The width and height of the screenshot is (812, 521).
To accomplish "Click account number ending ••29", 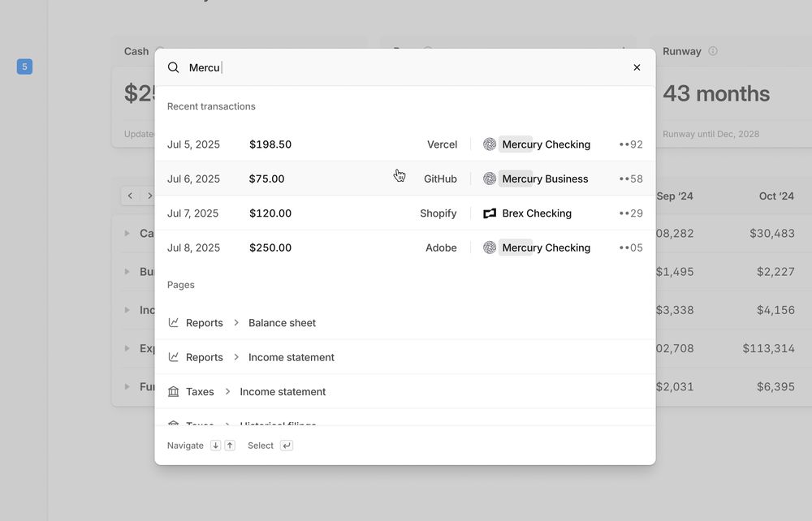I will coord(631,213).
